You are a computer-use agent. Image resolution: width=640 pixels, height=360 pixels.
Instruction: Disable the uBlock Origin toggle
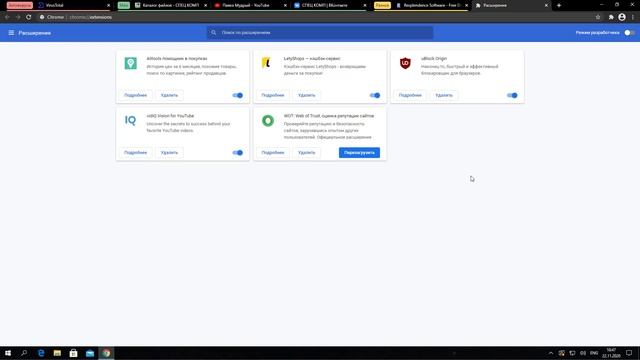pyautogui.click(x=512, y=96)
